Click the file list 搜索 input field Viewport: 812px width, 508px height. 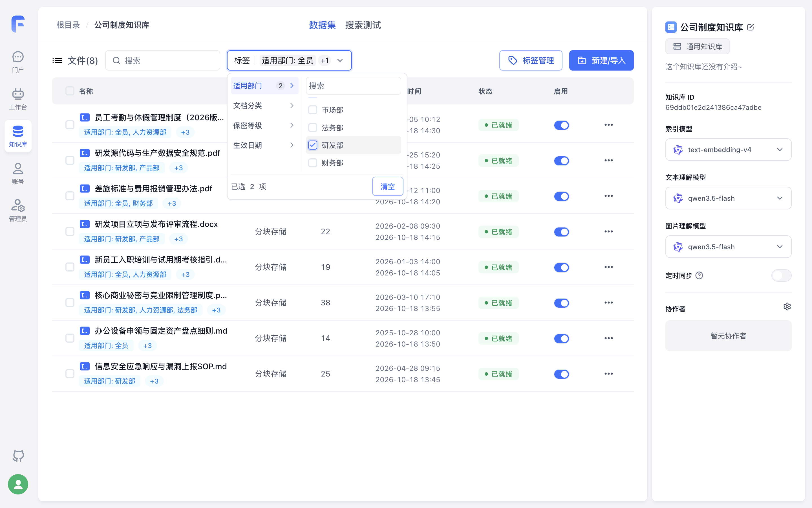[x=163, y=60]
